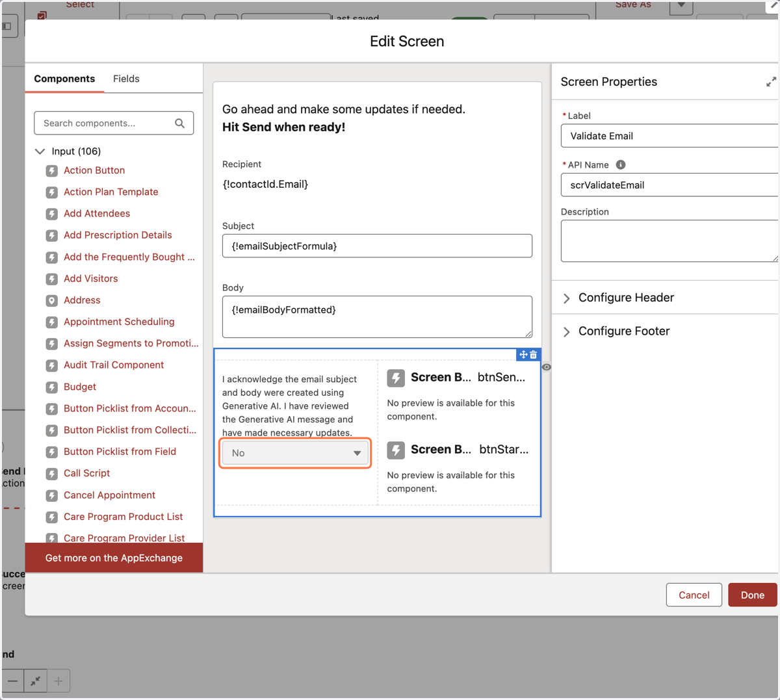
Task: Select Button Picklist from Accoun... component
Action: click(x=130, y=409)
